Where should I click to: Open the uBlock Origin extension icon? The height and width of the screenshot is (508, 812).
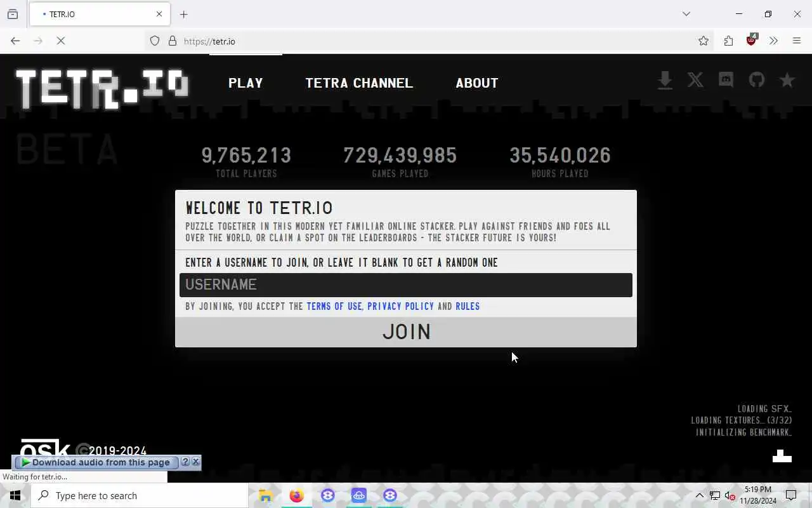(x=752, y=40)
